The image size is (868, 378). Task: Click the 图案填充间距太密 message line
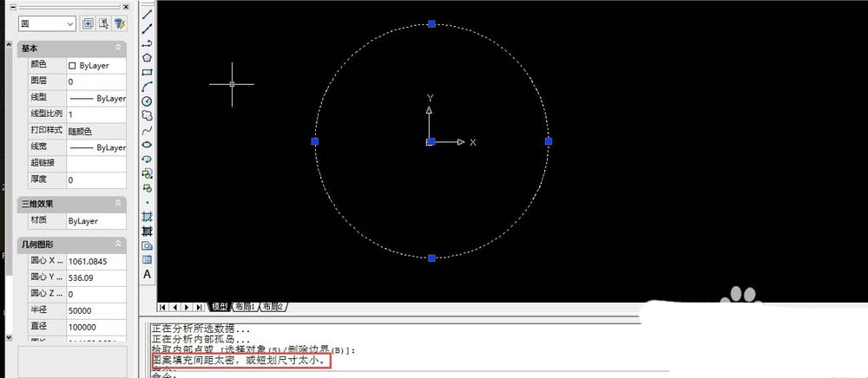tap(240, 362)
